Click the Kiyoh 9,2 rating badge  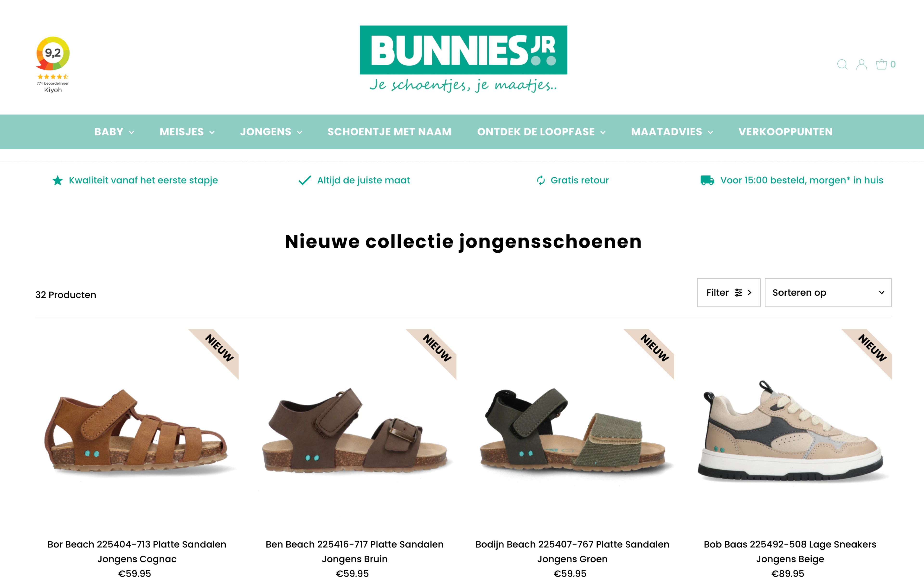(53, 65)
